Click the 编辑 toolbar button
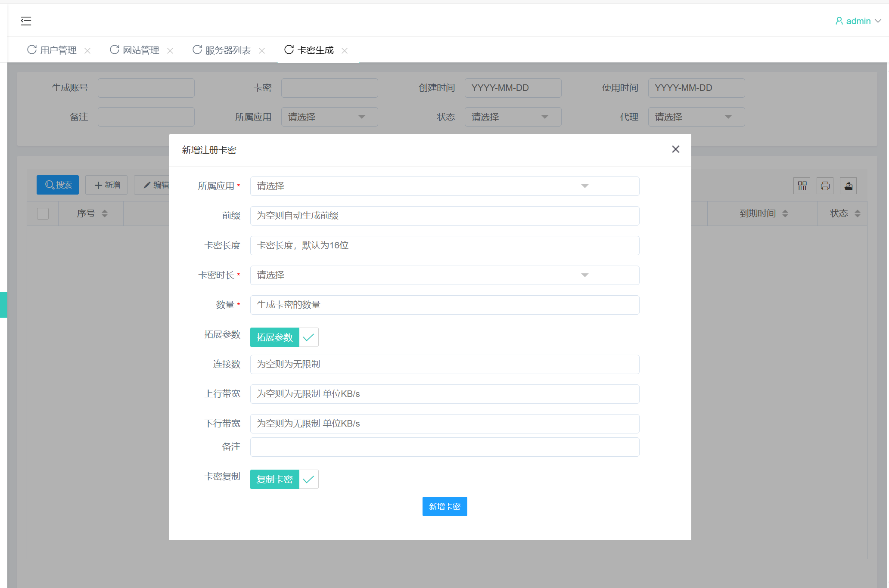Viewport: 889px width, 588px height. [x=152, y=185]
